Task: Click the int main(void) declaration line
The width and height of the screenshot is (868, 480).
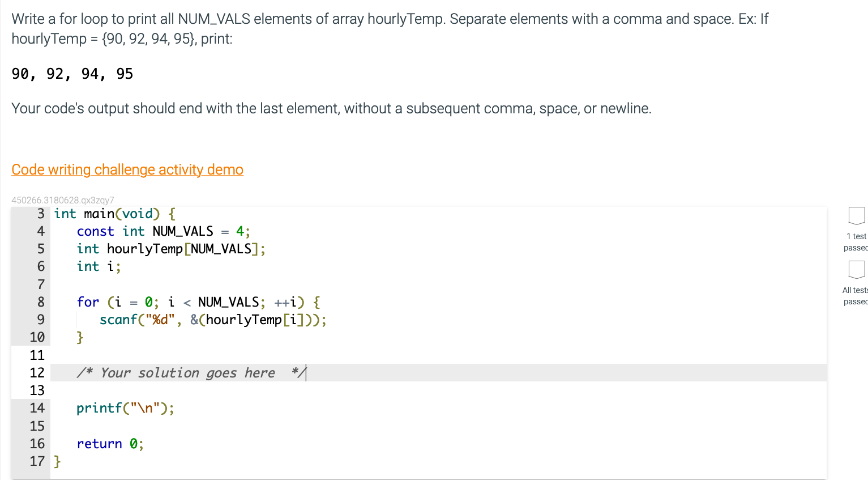Action: tap(113, 214)
